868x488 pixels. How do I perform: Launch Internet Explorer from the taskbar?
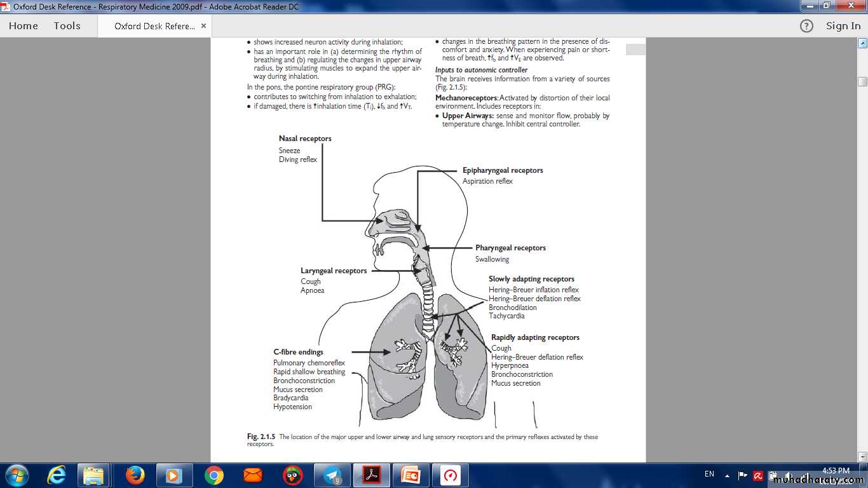coord(57,475)
